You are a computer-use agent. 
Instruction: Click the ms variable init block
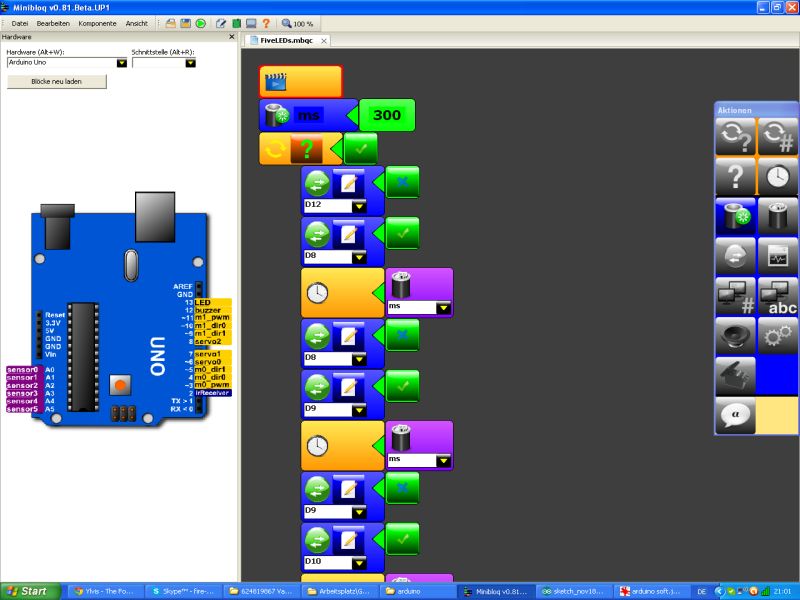308,115
